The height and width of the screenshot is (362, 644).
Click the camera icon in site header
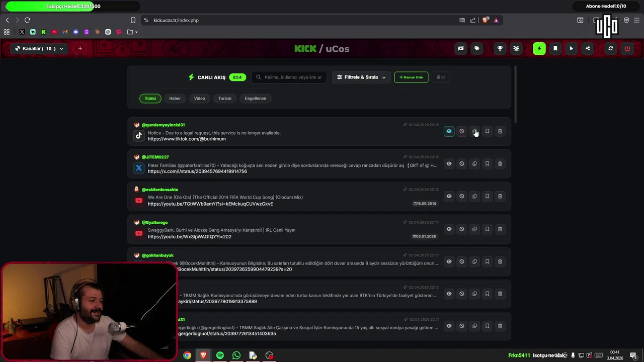pos(460,49)
